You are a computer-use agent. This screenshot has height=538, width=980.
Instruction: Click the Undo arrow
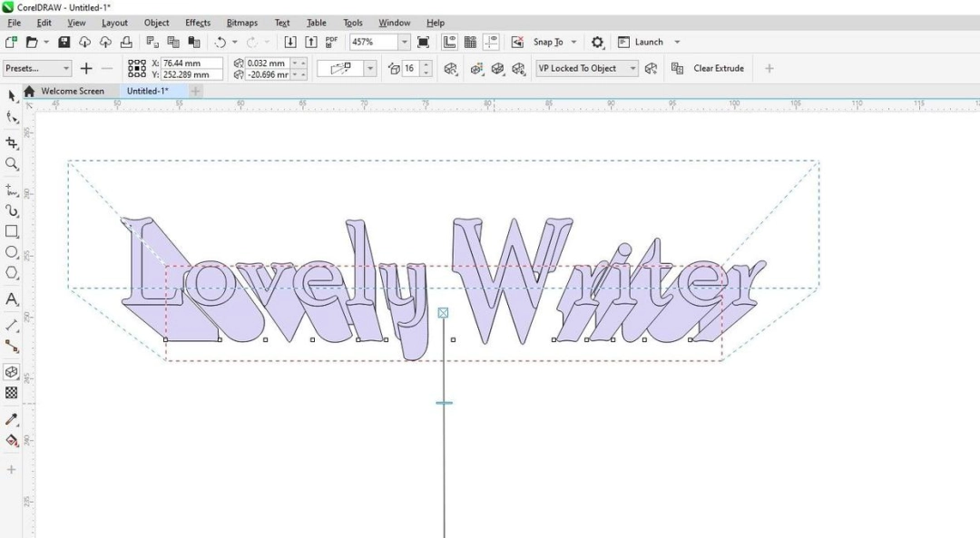click(220, 42)
